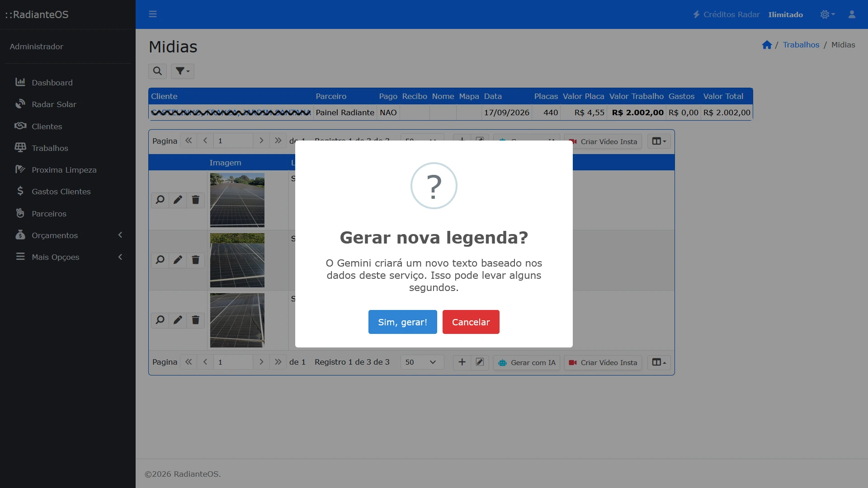The width and height of the screenshot is (868, 488).
Task: Add a new record with bottom plus icon
Action: 462,362
